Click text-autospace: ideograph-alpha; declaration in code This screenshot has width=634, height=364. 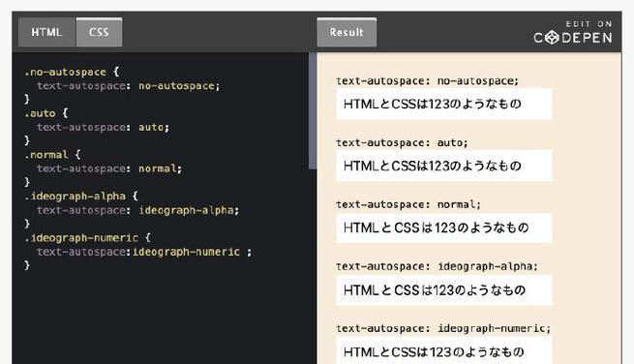click(137, 210)
